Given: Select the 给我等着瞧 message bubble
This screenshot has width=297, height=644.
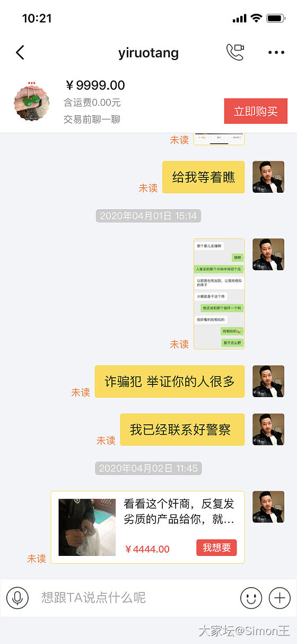Looking at the screenshot, I should coord(203,177).
